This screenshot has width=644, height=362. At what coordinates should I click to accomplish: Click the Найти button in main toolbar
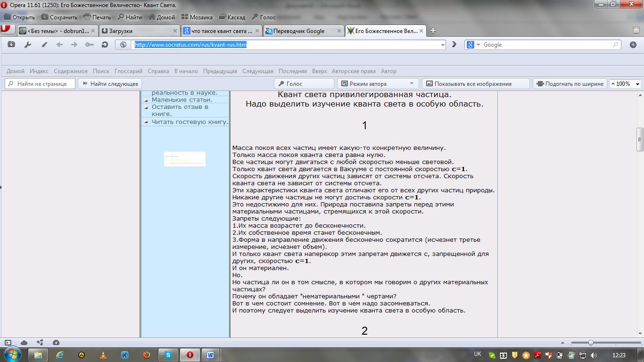point(130,17)
